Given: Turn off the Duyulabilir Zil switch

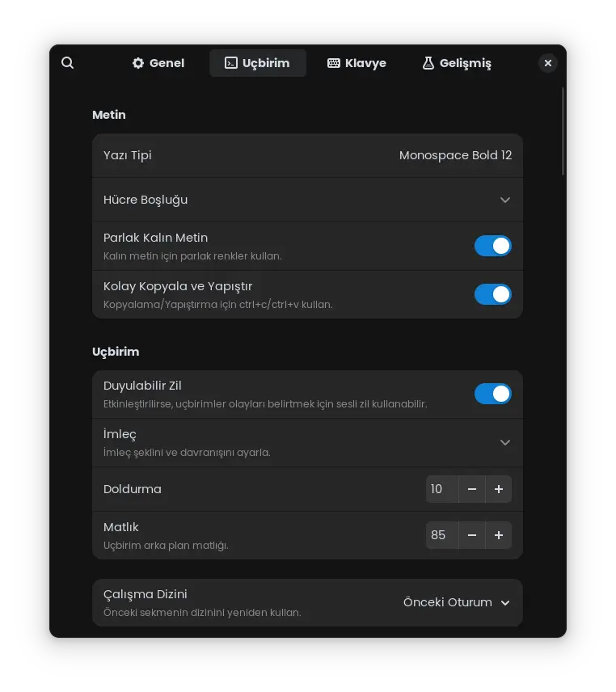Looking at the screenshot, I should [493, 394].
